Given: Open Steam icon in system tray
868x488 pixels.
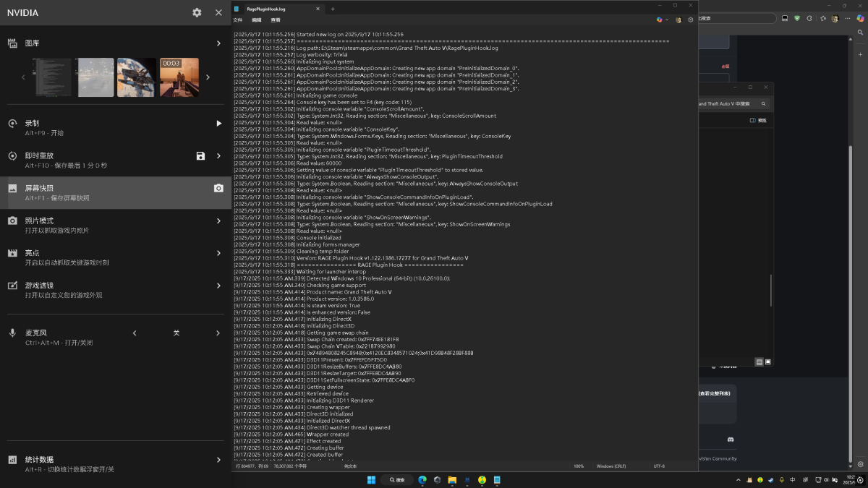Looking at the screenshot, I should pyautogui.click(x=771, y=480).
